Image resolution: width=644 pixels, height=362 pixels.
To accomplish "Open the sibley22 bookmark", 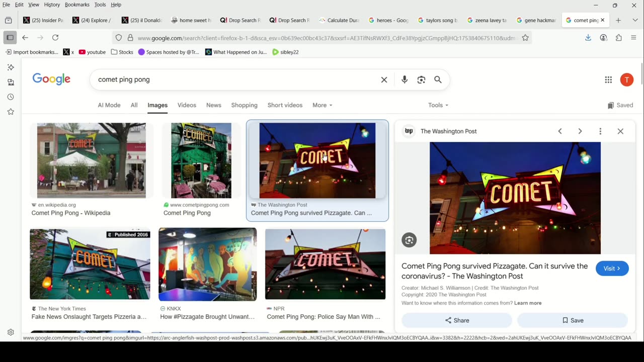I will [285, 52].
